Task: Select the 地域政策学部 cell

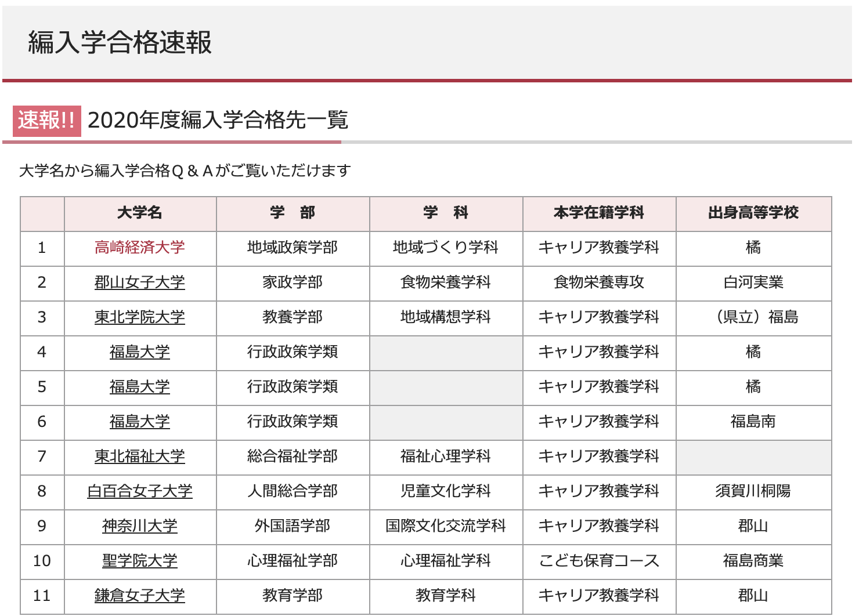Action: 293,248
